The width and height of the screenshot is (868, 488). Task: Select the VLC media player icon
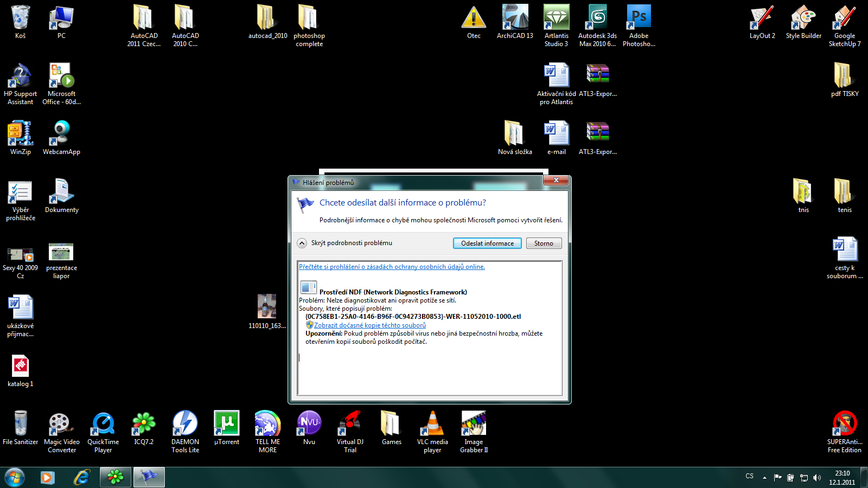432,432
